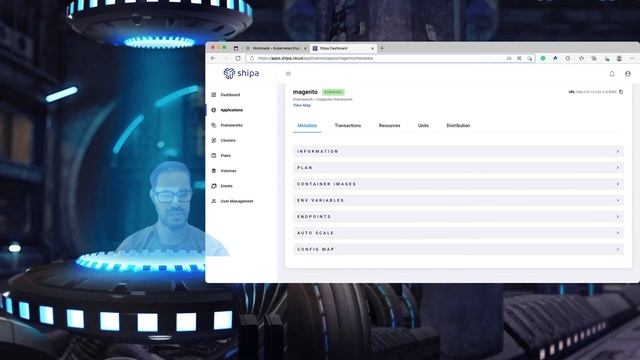Expand the CONFIG MAP section
This screenshot has width=640, height=360.
(458, 249)
